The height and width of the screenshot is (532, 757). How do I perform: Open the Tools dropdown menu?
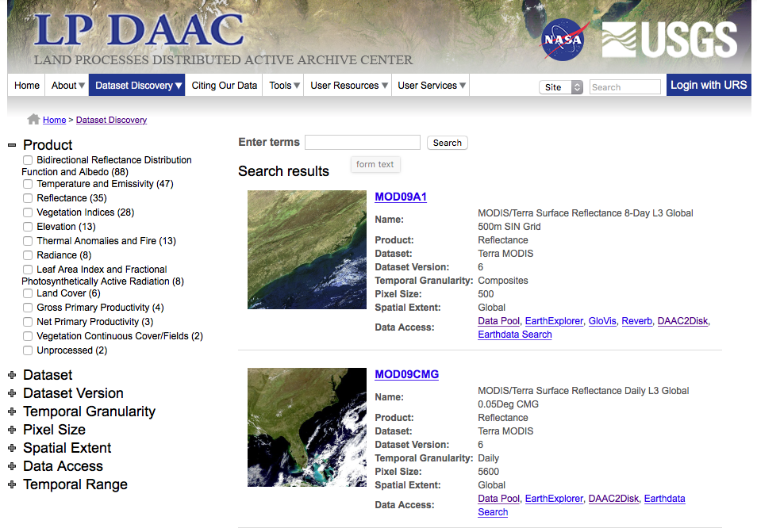(x=284, y=86)
